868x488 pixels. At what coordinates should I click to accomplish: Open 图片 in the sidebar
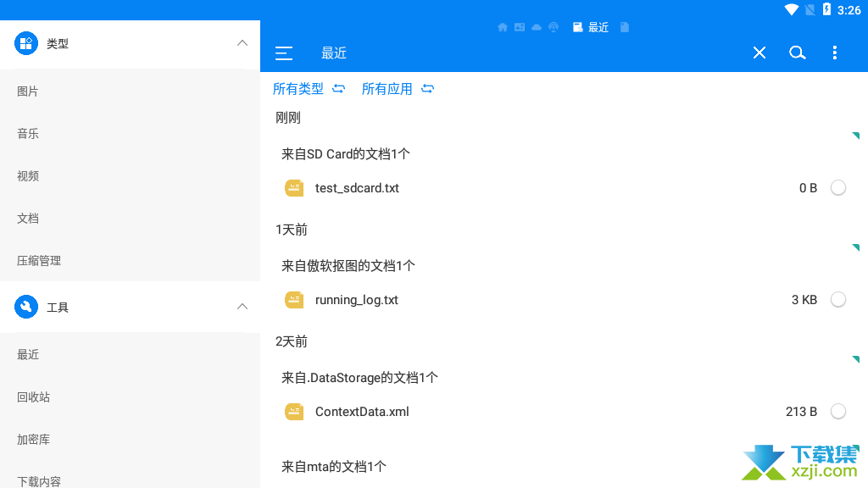pos(28,91)
